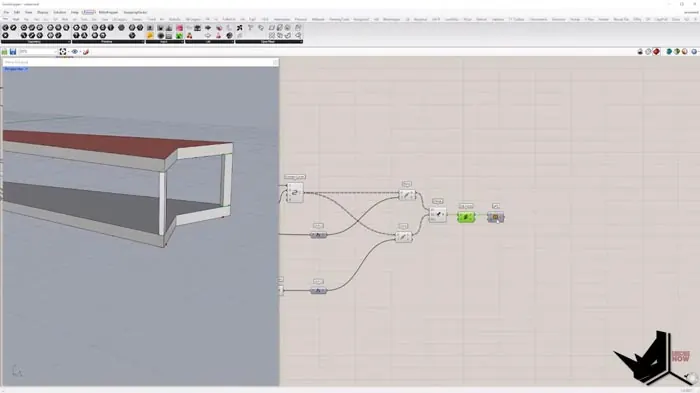The height and width of the screenshot is (393, 700).
Task: Open the green document preview settings icon
Action: click(x=677, y=52)
